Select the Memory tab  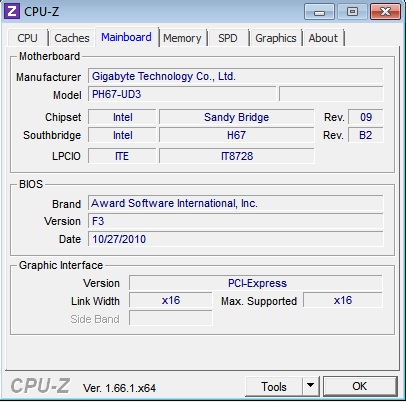coord(182,38)
